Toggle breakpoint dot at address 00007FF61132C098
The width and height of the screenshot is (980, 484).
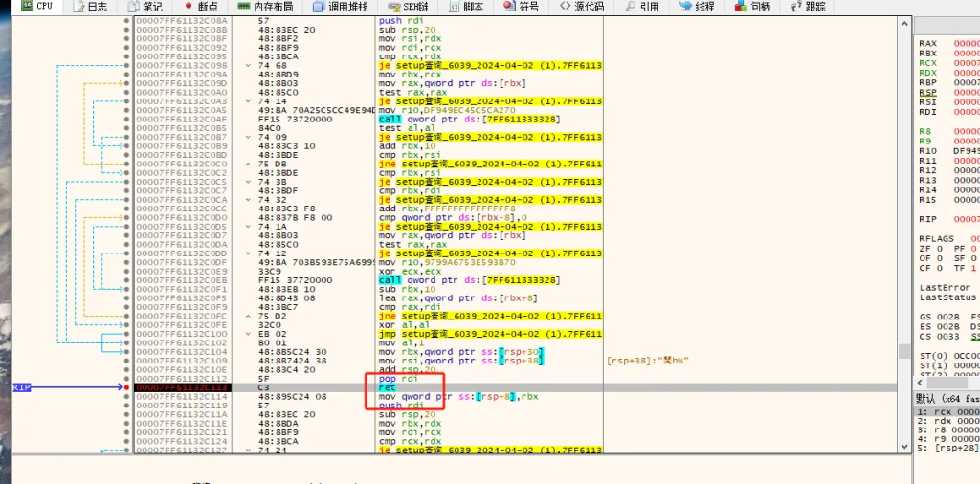[x=127, y=65]
